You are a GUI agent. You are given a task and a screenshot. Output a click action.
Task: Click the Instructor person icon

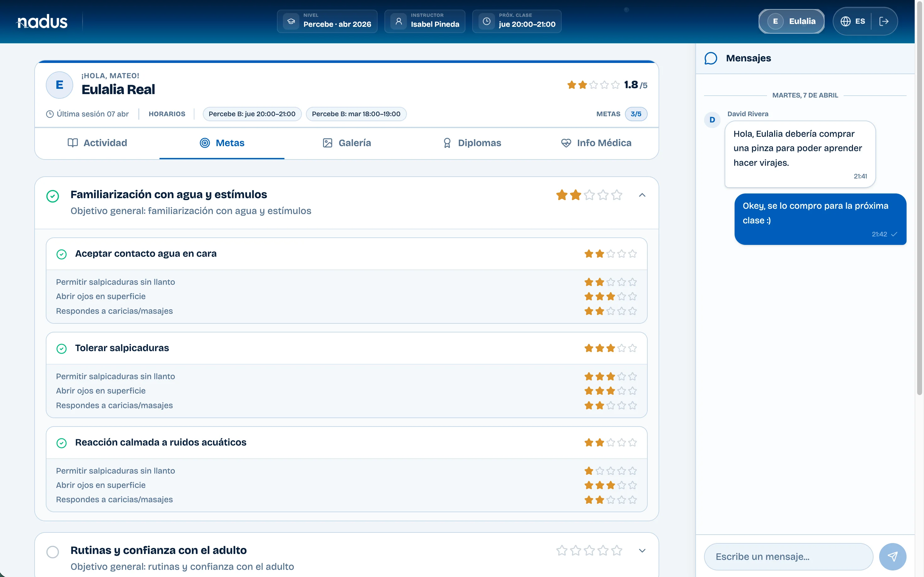coord(399,21)
